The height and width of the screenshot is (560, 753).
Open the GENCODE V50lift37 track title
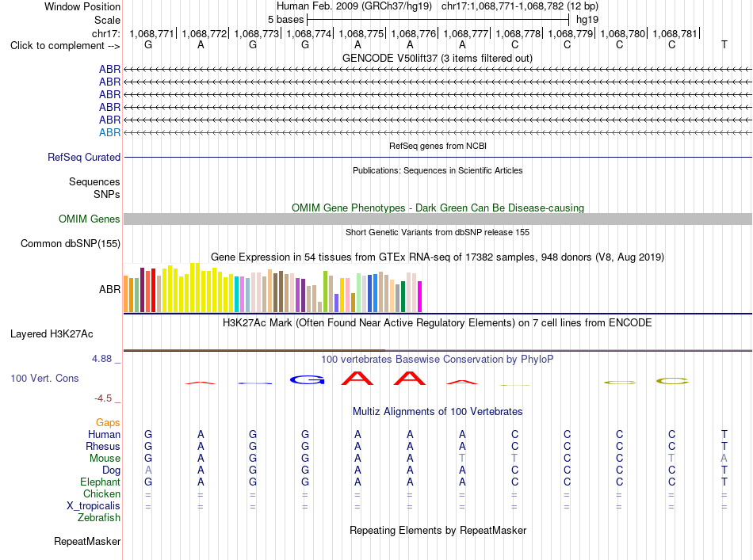click(438, 58)
